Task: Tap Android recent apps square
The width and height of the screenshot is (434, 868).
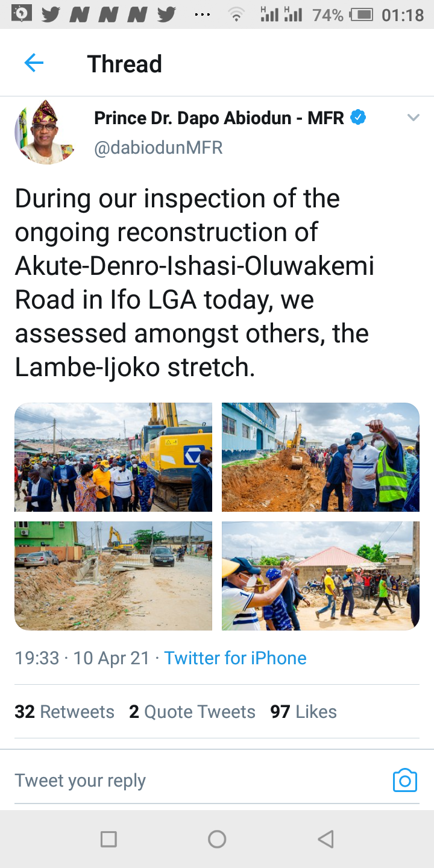Action: point(108,838)
